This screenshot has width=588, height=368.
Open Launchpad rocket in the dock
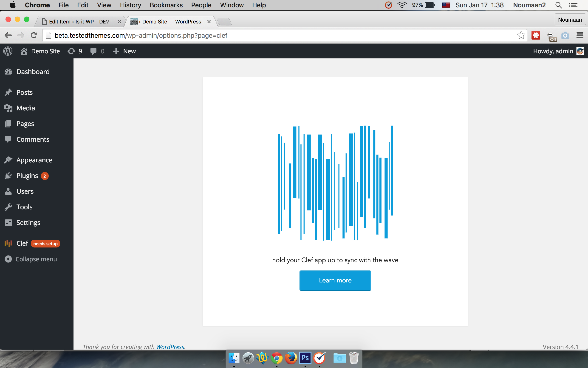click(248, 358)
